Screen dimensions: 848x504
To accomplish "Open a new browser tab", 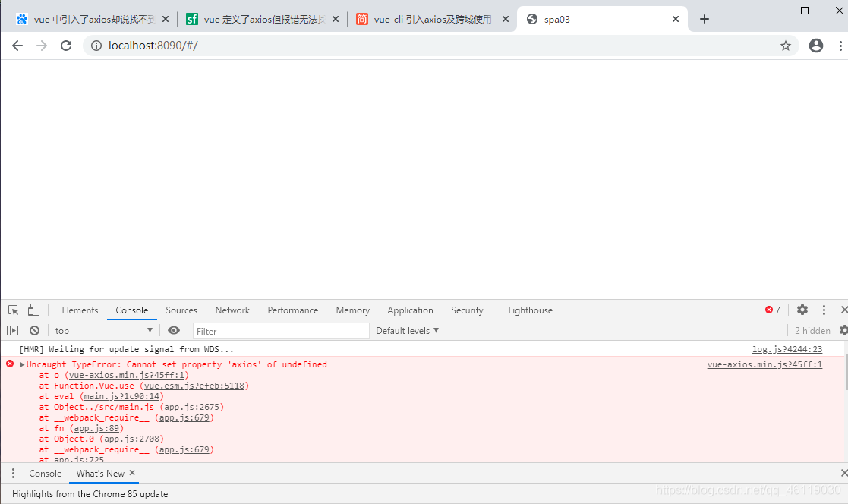I will coord(705,19).
